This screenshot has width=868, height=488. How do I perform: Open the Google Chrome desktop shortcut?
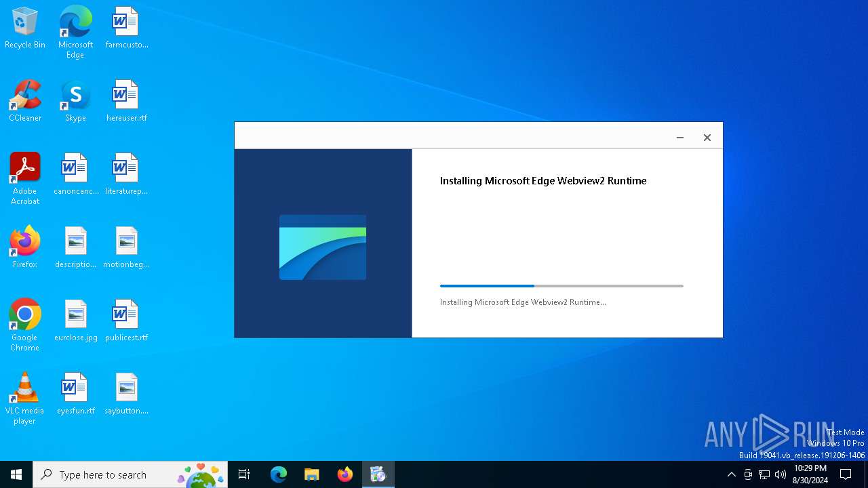pos(25,325)
